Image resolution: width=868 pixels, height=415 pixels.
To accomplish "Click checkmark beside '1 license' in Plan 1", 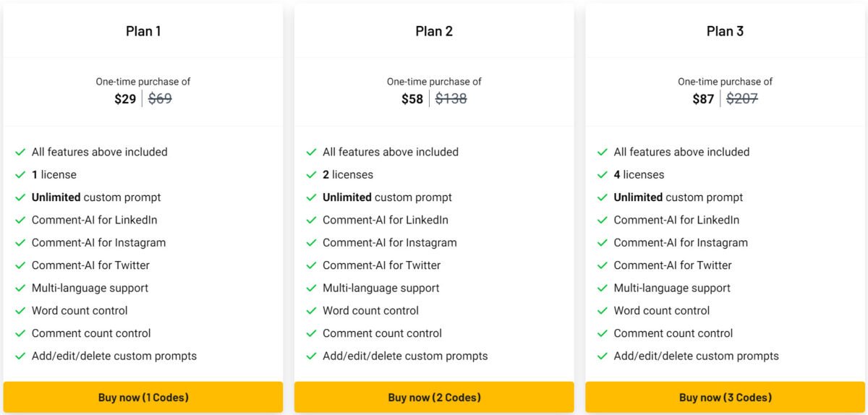I will click(20, 175).
